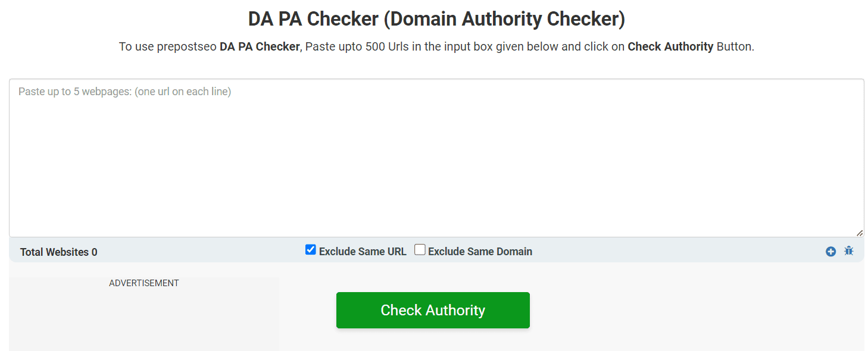Click the textarea corner resize handle
The height and width of the screenshot is (351, 868).
tap(859, 232)
